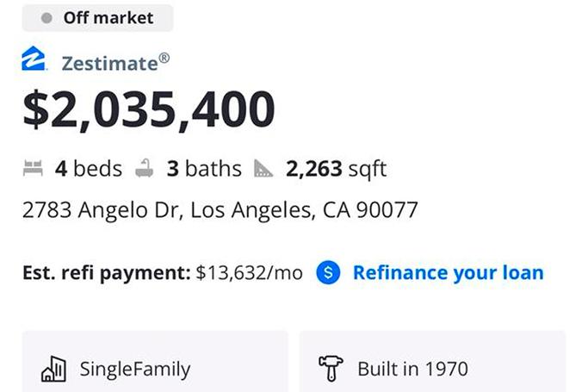Viewport: 588px width, 392px height.
Task: Click the gray Off market status dot
Action: tap(46, 18)
